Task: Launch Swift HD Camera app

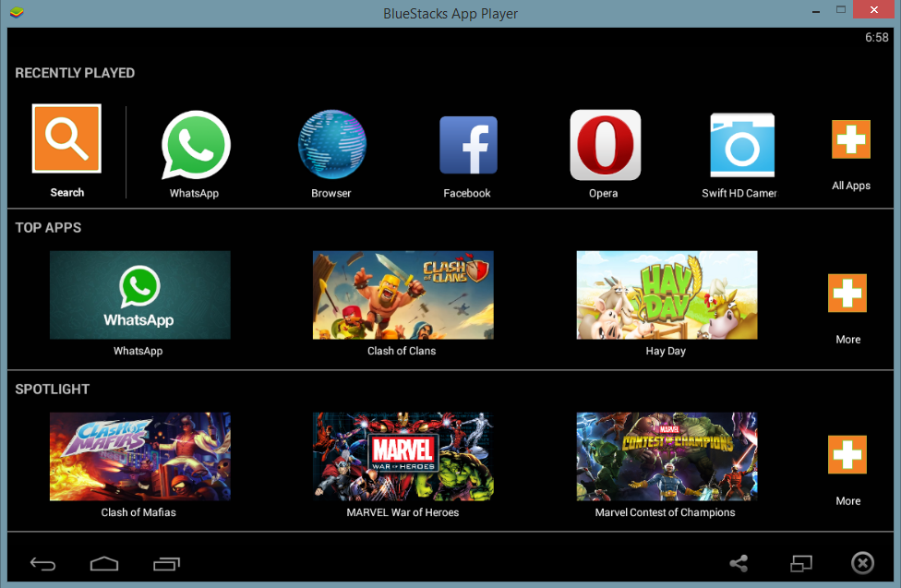Action: (x=742, y=145)
